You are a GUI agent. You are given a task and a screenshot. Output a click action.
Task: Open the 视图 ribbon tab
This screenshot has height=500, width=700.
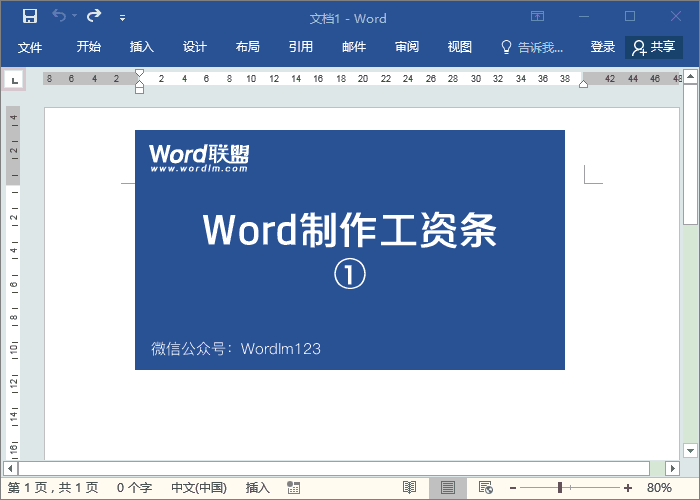(x=460, y=47)
